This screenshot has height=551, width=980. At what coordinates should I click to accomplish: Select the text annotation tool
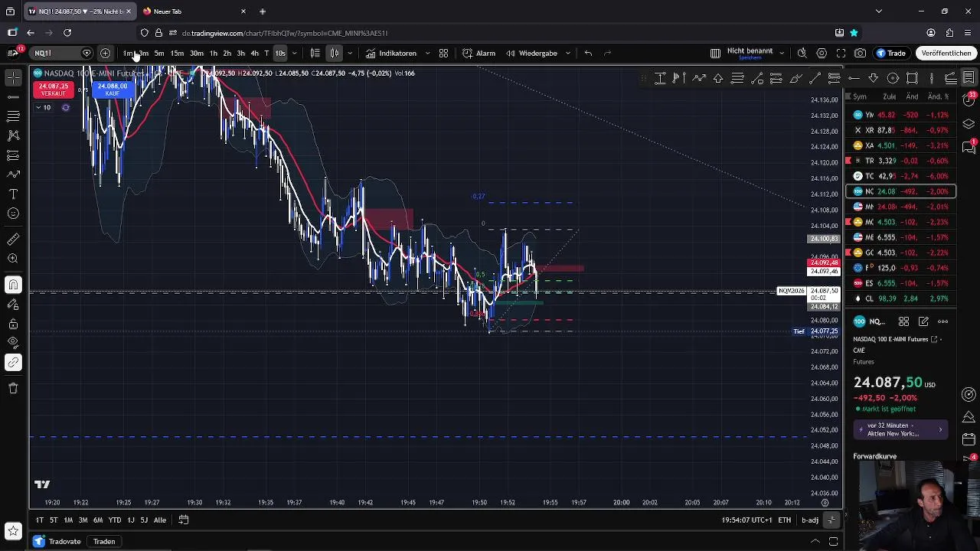point(13,194)
